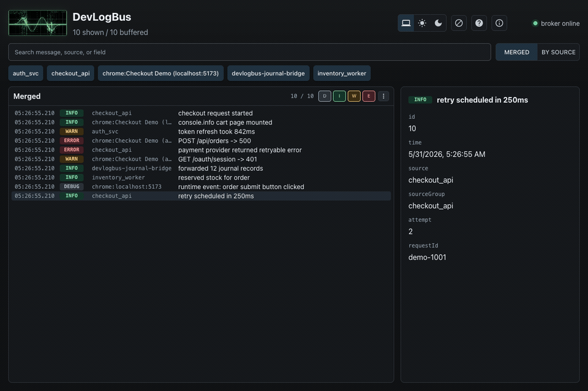Select the 'token refresh took 842ms' row
This screenshot has height=391, width=588.
click(x=201, y=132)
